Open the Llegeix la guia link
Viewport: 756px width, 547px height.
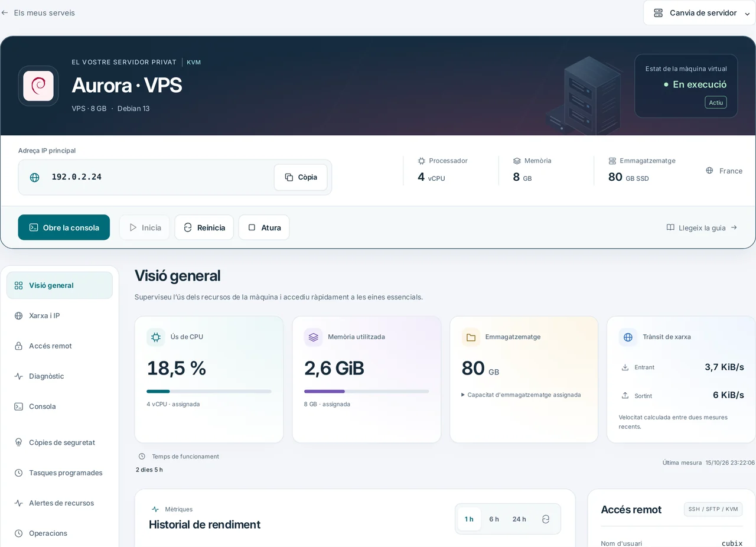click(702, 227)
